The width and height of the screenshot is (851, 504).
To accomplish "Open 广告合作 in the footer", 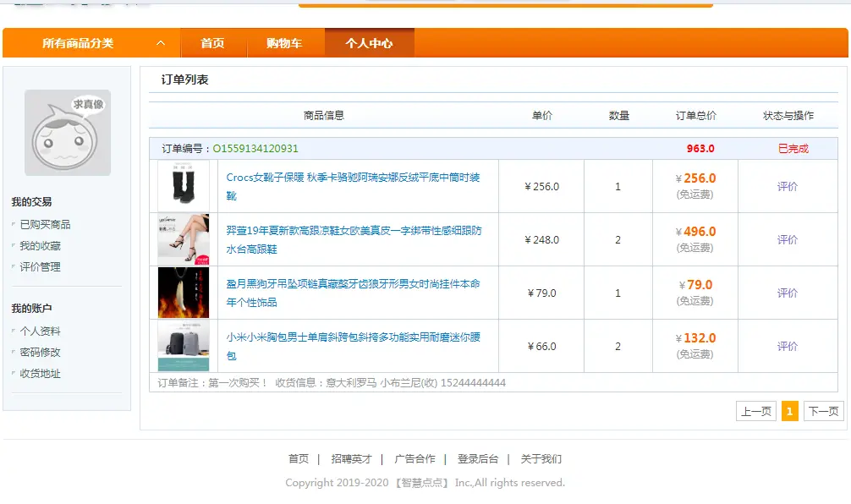I will click(415, 459).
